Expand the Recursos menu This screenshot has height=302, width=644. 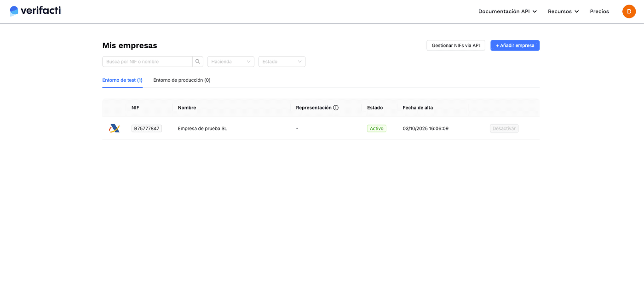click(x=563, y=11)
